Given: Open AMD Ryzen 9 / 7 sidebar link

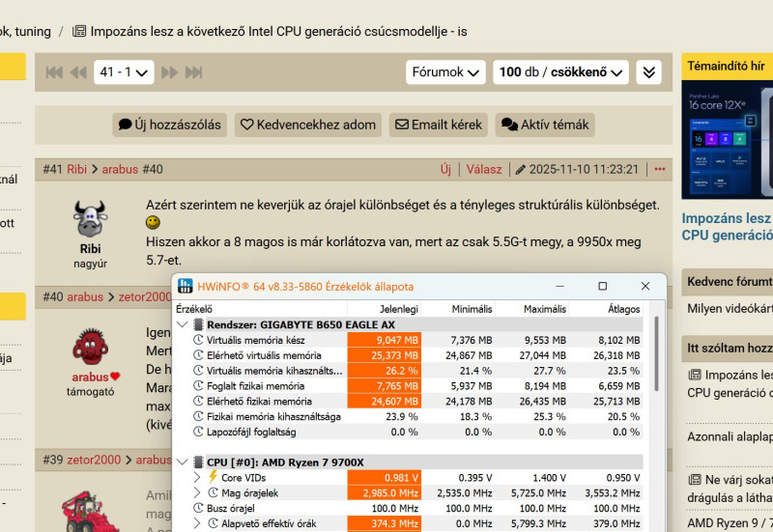Looking at the screenshot, I should tap(730, 522).
